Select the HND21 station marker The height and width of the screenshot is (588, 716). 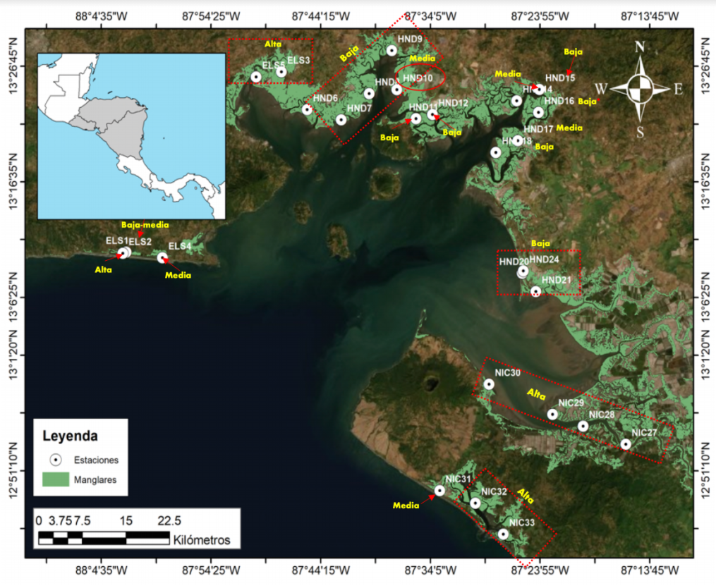535,291
